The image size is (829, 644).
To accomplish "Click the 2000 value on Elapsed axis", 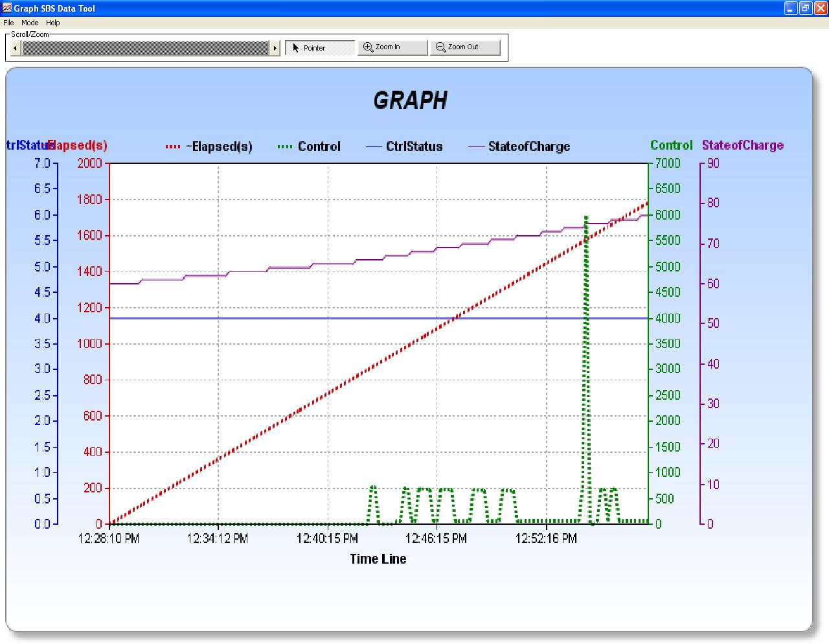I will click(89, 163).
